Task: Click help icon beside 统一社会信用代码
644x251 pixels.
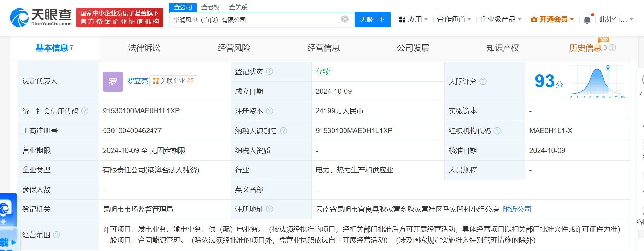Action: (85, 111)
